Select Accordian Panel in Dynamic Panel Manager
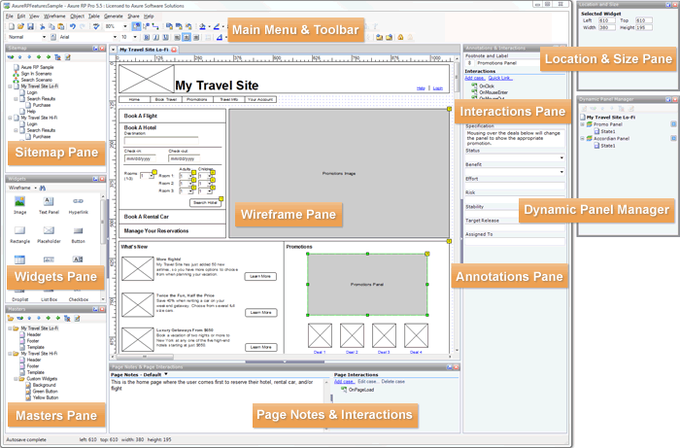Screen dimensions: 680x448 (x=611, y=138)
